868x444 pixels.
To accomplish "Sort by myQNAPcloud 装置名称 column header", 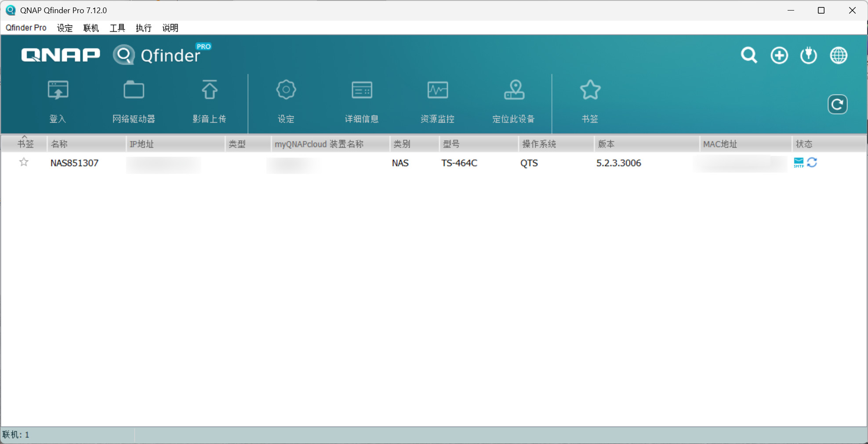I will tap(330, 144).
